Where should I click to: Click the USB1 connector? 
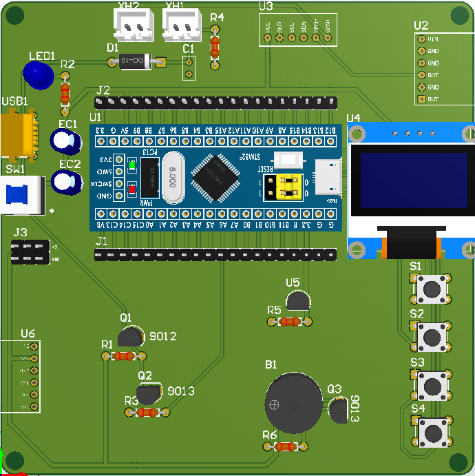(x=19, y=135)
